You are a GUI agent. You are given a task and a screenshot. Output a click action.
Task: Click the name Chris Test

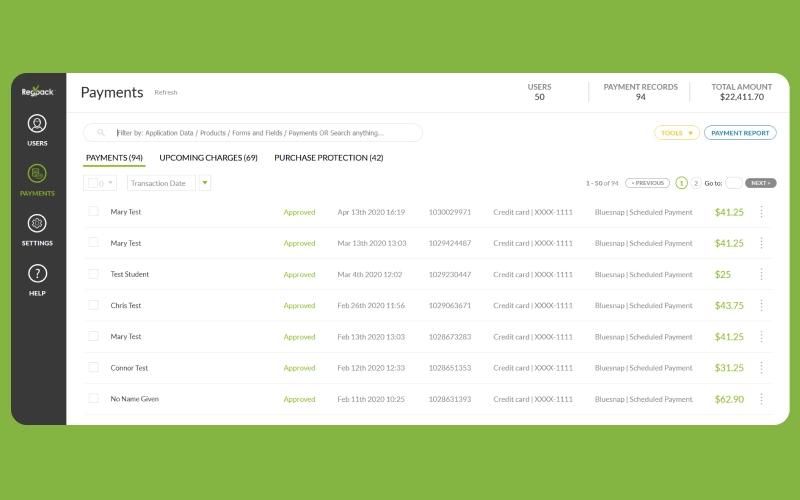point(126,305)
